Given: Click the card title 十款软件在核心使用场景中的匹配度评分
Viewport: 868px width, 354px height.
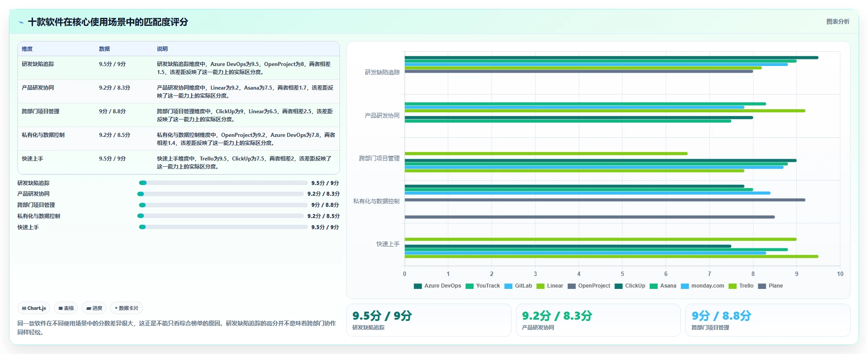Looking at the screenshot, I should (x=108, y=22).
